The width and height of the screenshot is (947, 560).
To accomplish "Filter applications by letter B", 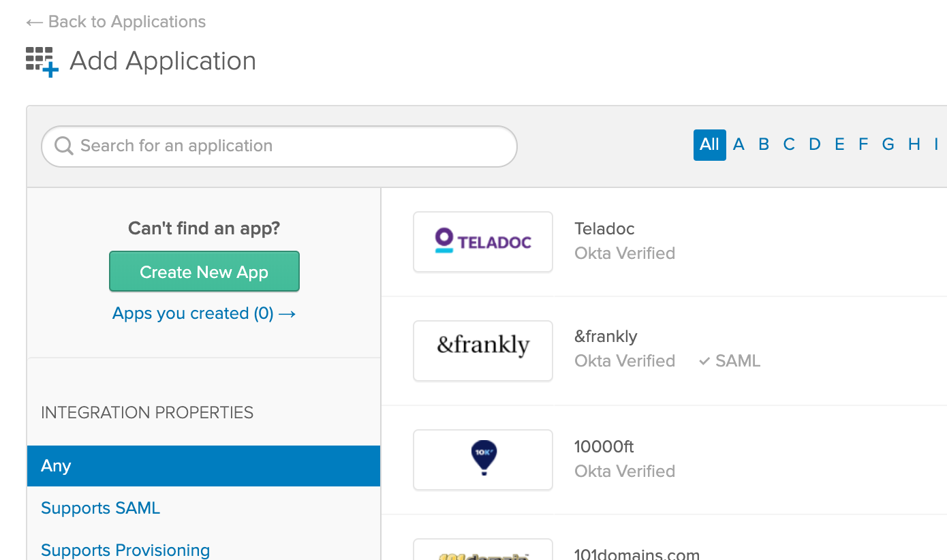I will tap(764, 144).
